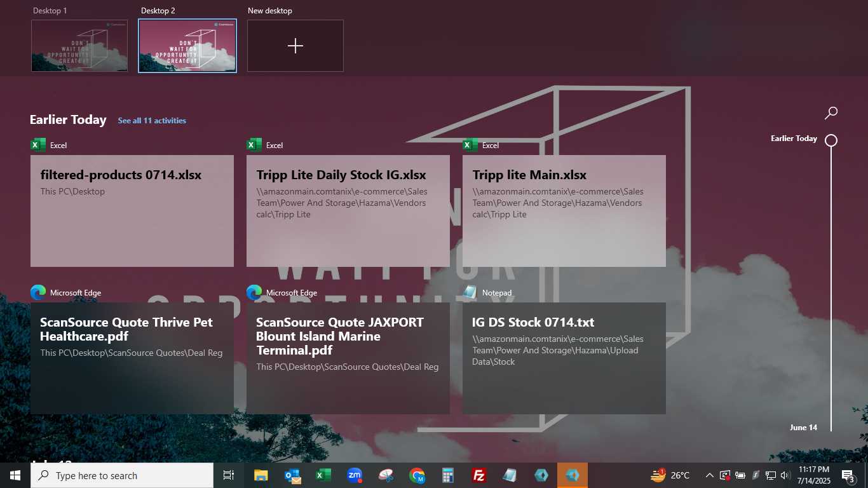Click the Earlier Today section heading
Screen dimensions: 868x488
[x=68, y=119]
